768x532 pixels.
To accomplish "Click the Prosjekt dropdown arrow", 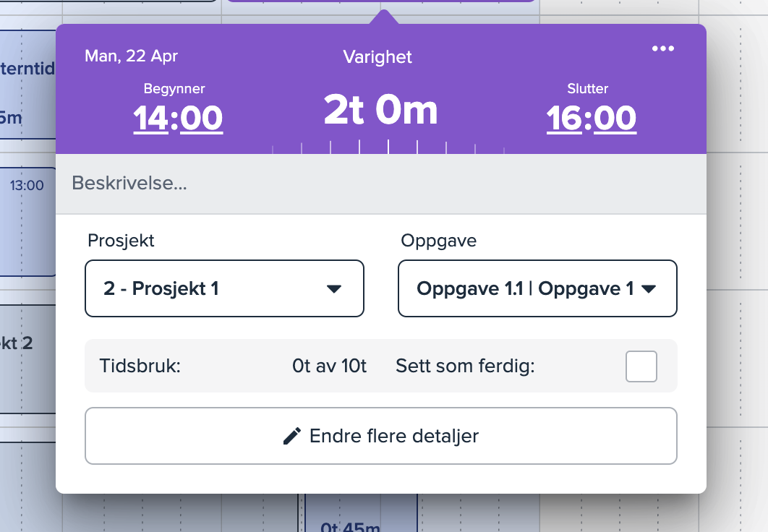I will tap(333, 289).
